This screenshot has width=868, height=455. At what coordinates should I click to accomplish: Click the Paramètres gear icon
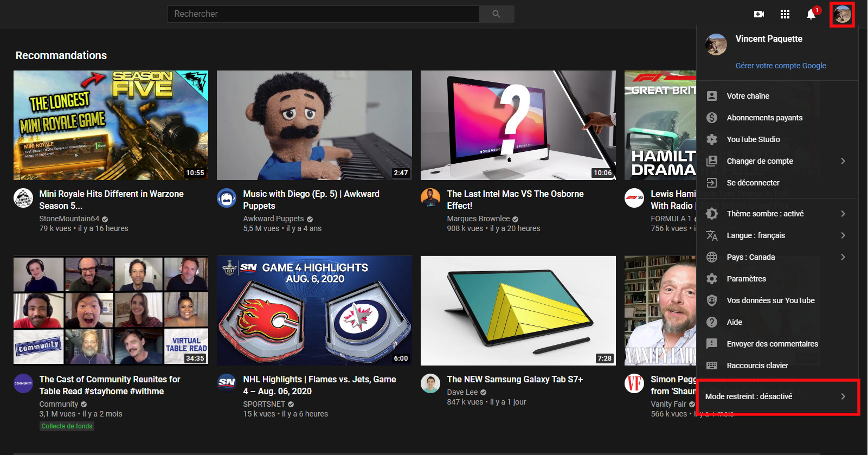coord(712,279)
